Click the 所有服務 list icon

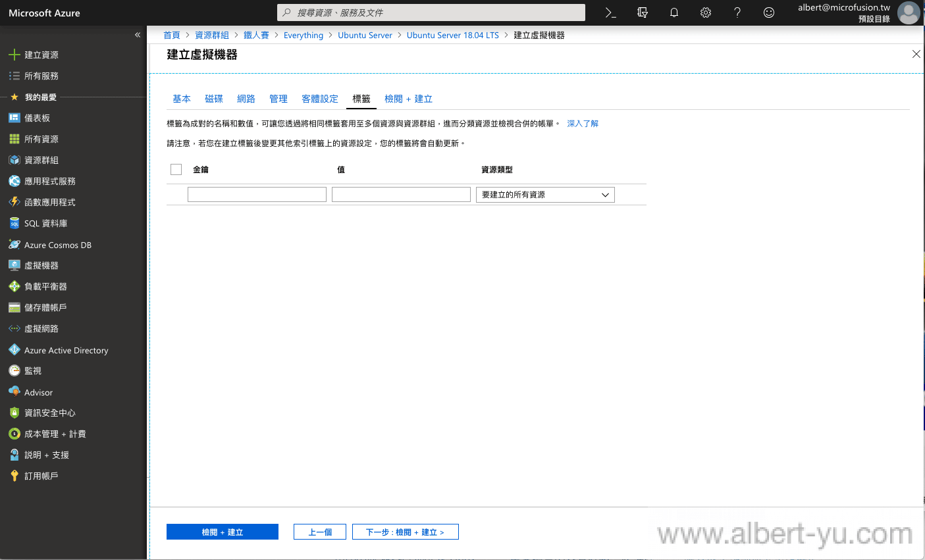click(14, 76)
